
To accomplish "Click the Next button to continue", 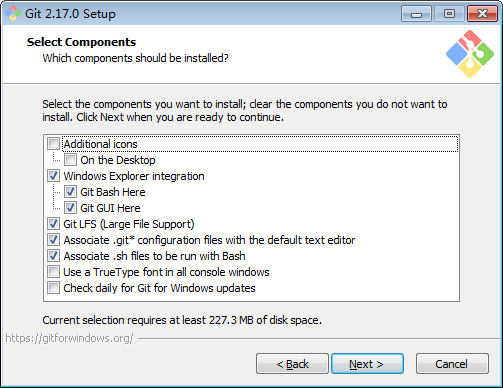I will pos(367,364).
